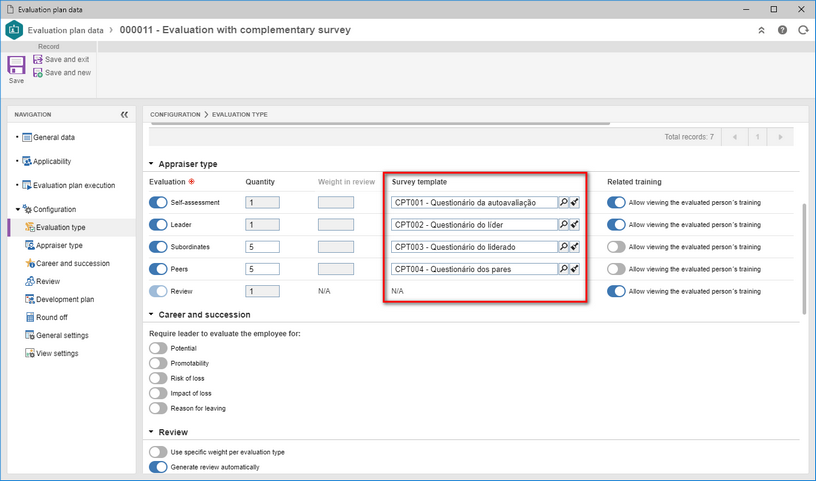
Task: Toggle the Peers evaluation switch
Action: pyautogui.click(x=158, y=269)
